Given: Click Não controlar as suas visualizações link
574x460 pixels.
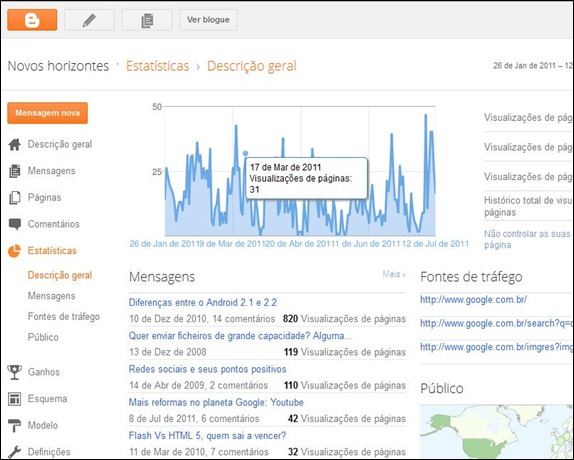Looking at the screenshot, I should click(x=528, y=239).
